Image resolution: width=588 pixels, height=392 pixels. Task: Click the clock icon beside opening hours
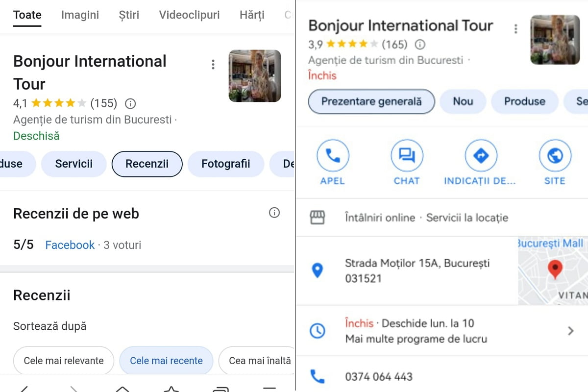tap(318, 331)
